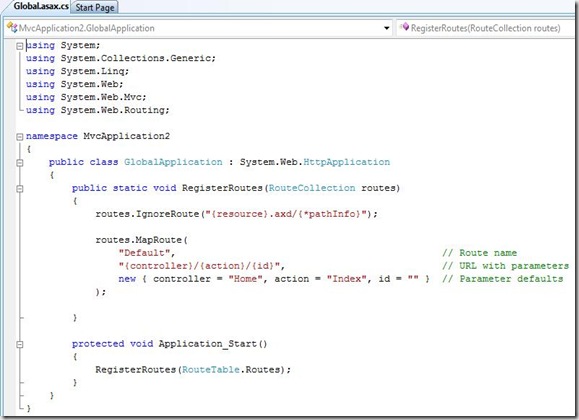Click the "{resource}.axd/{*pathInfo}" string
The width and height of the screenshot is (579, 420).
pyautogui.click(x=286, y=214)
